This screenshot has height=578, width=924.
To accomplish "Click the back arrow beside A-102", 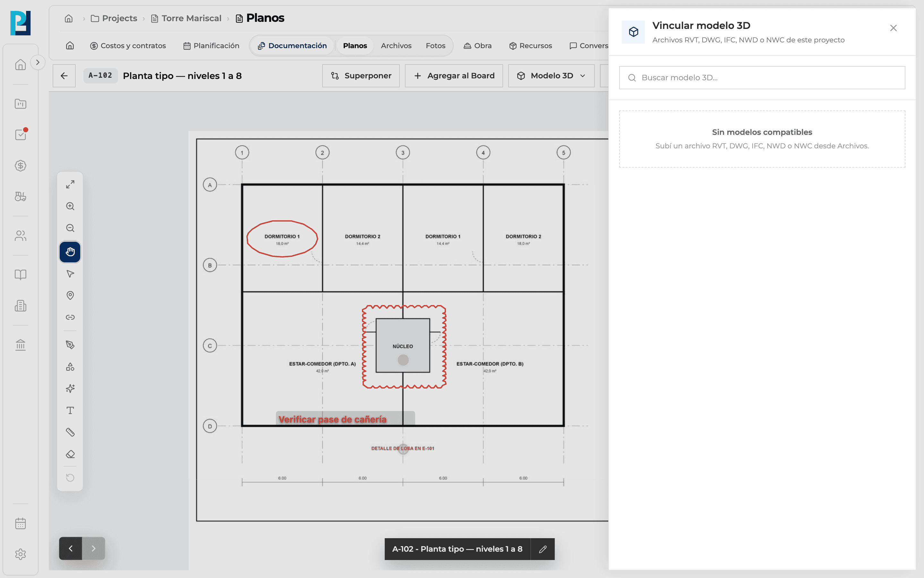I will coord(64,76).
